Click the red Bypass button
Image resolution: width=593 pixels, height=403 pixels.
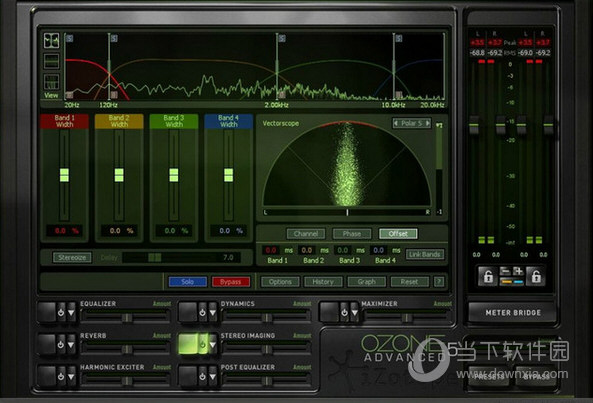click(231, 282)
